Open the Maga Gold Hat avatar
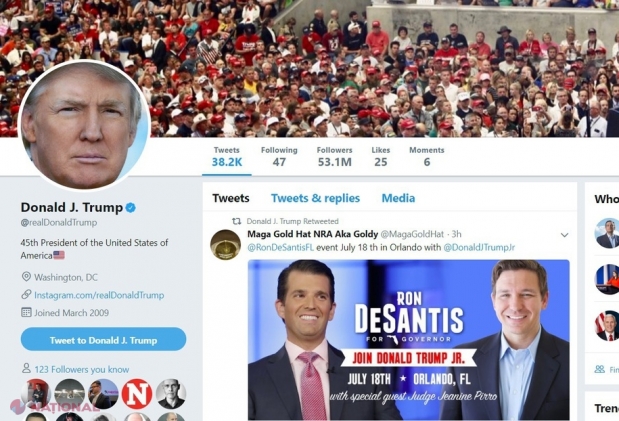Screen dimensions: 619x421 [225, 245]
